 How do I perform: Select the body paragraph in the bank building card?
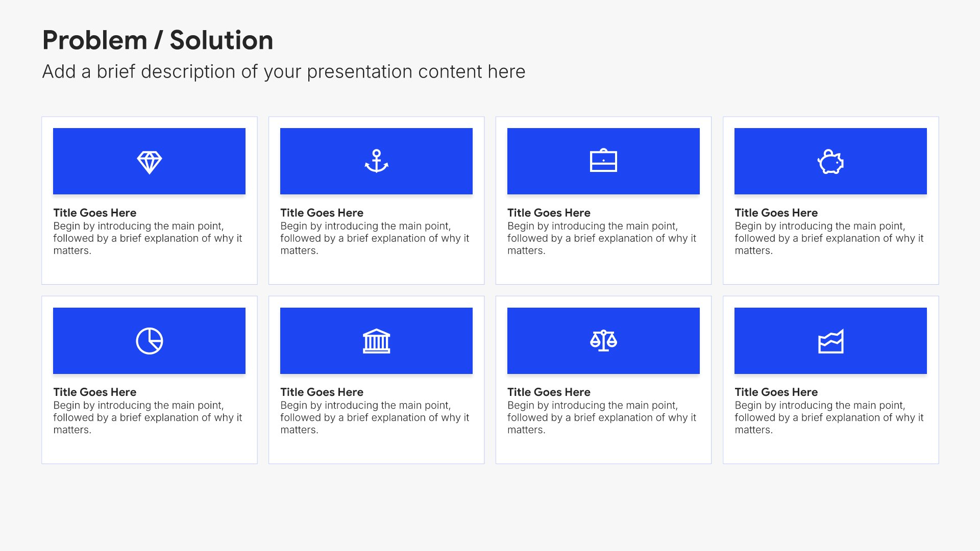point(375,417)
